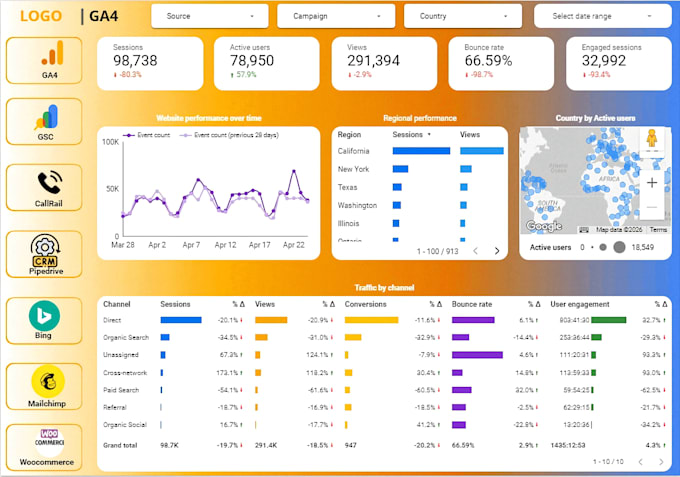Screen dimensions: 680x477
Task: Open the Woocommerce sidebar page
Action: coord(44,448)
